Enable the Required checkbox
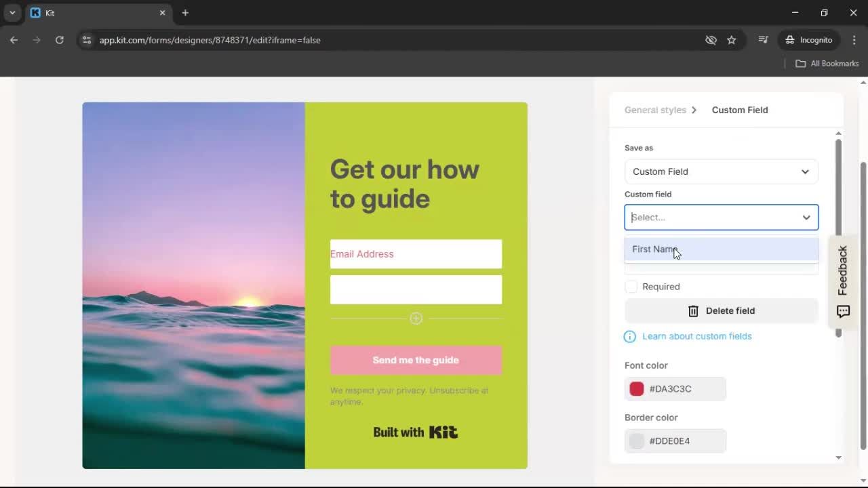 point(631,286)
